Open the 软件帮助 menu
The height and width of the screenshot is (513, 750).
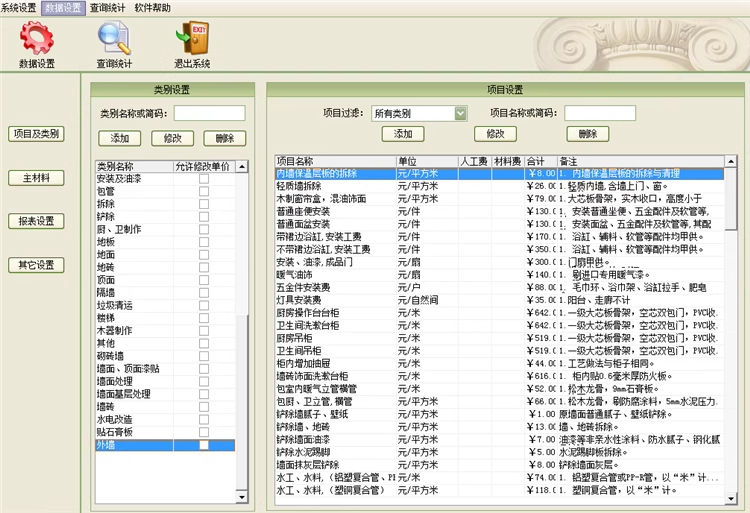(153, 8)
